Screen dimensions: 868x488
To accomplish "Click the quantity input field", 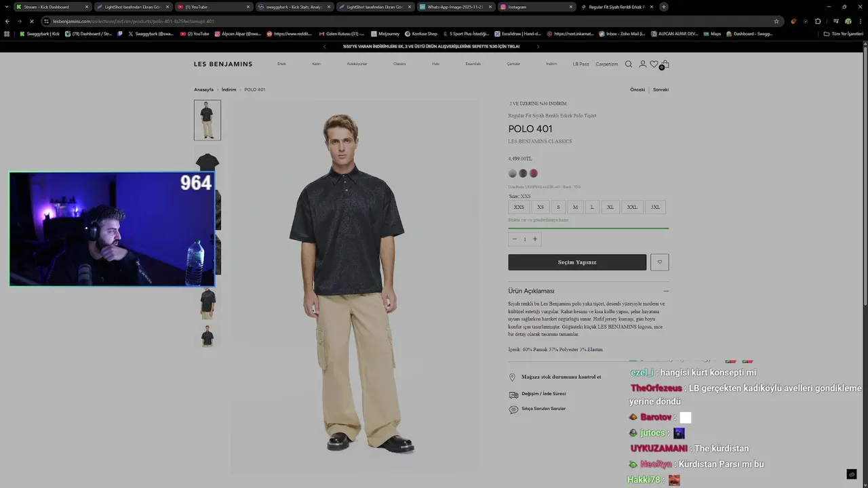I will tap(524, 239).
